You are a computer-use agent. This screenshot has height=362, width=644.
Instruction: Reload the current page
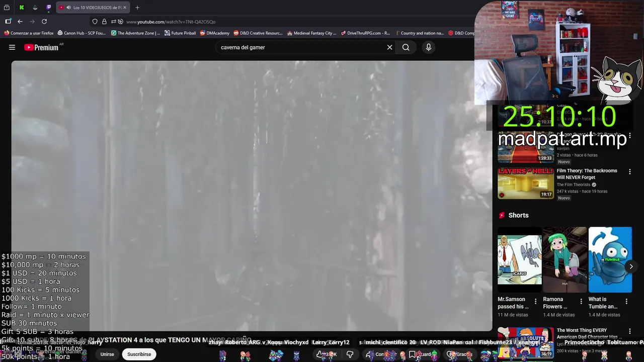(44, 22)
